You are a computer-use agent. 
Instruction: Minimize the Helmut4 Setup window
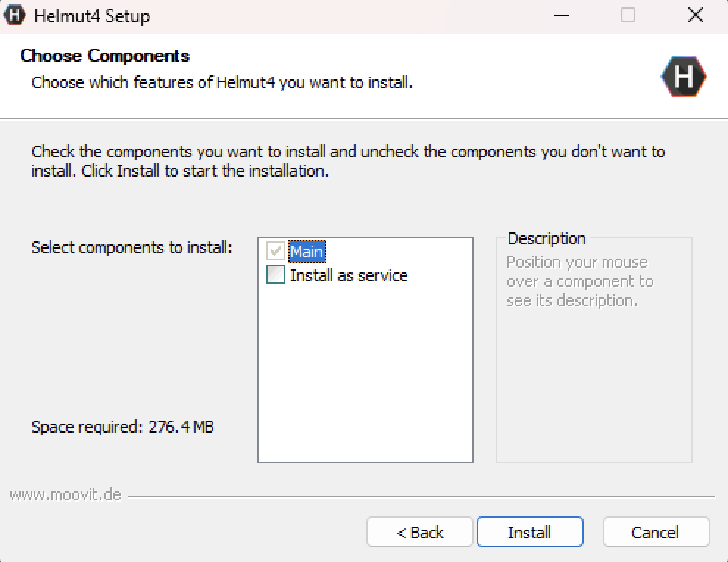click(x=560, y=15)
